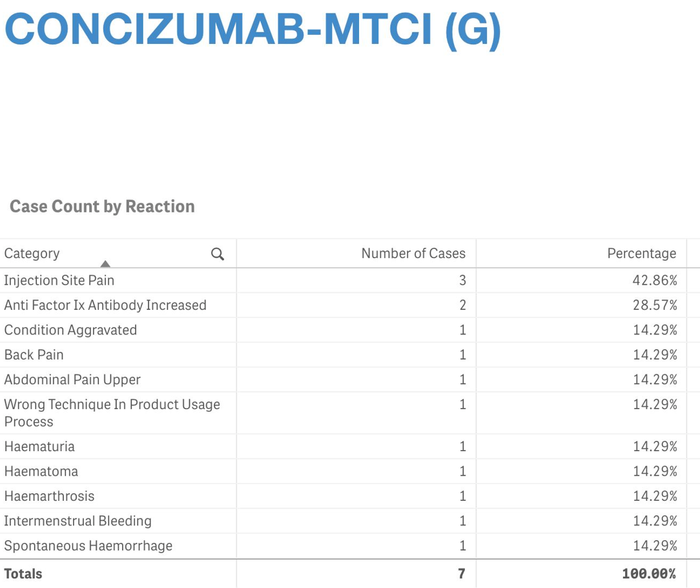The height and width of the screenshot is (588, 700).
Task: Pick the Haemarthrosis category
Action: [49, 496]
